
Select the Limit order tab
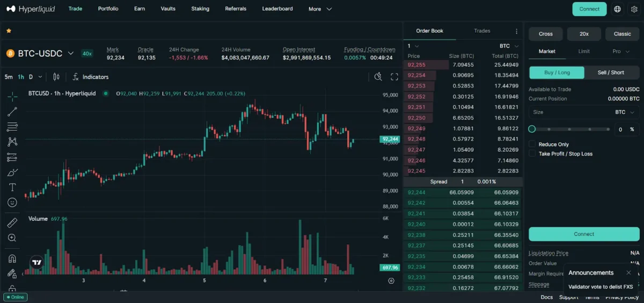(584, 51)
